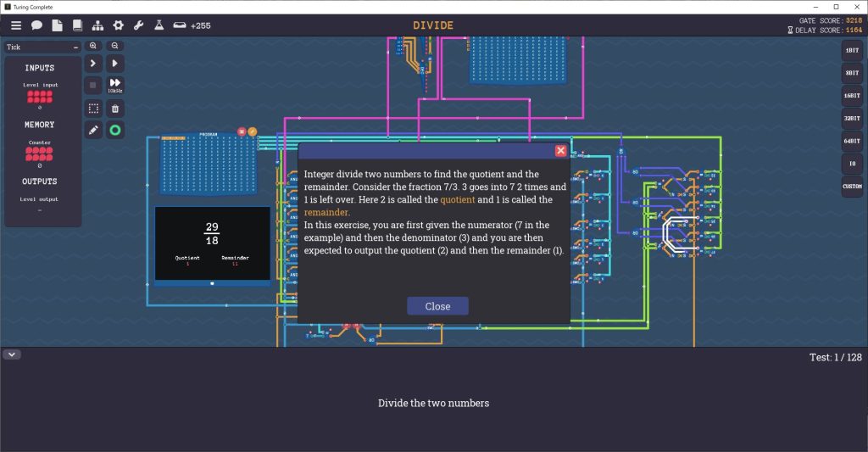
Task: Open the hamburger main menu
Action: click(x=16, y=25)
